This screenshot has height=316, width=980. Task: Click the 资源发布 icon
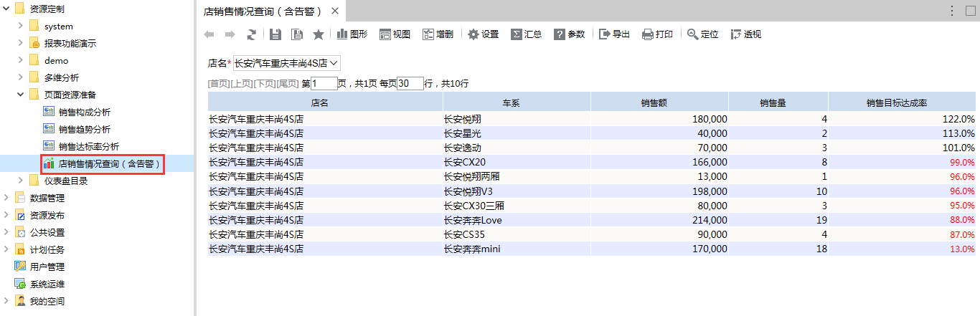[x=20, y=215]
